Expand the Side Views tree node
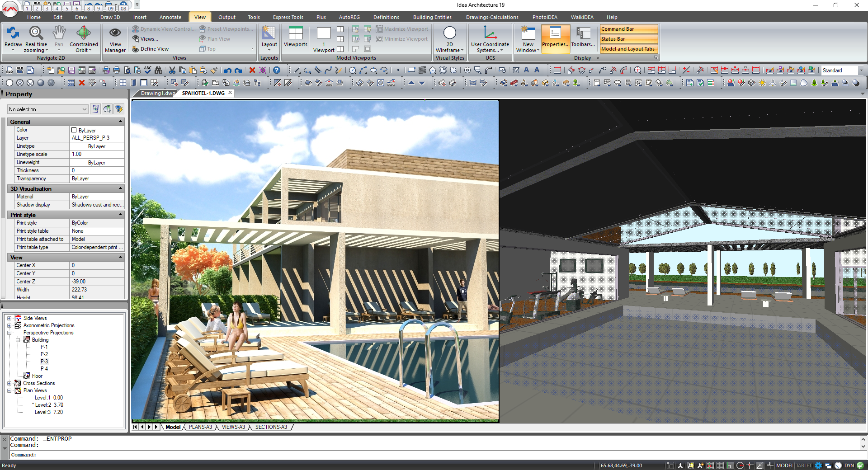868x470 pixels. [9, 318]
